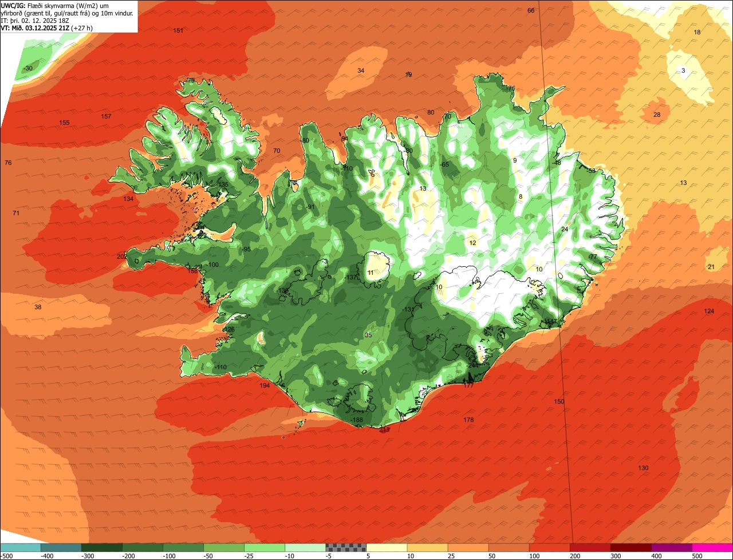This screenshot has height=560, width=733.
Task: Click the map value '-91'
Action: pyautogui.click(x=310, y=207)
